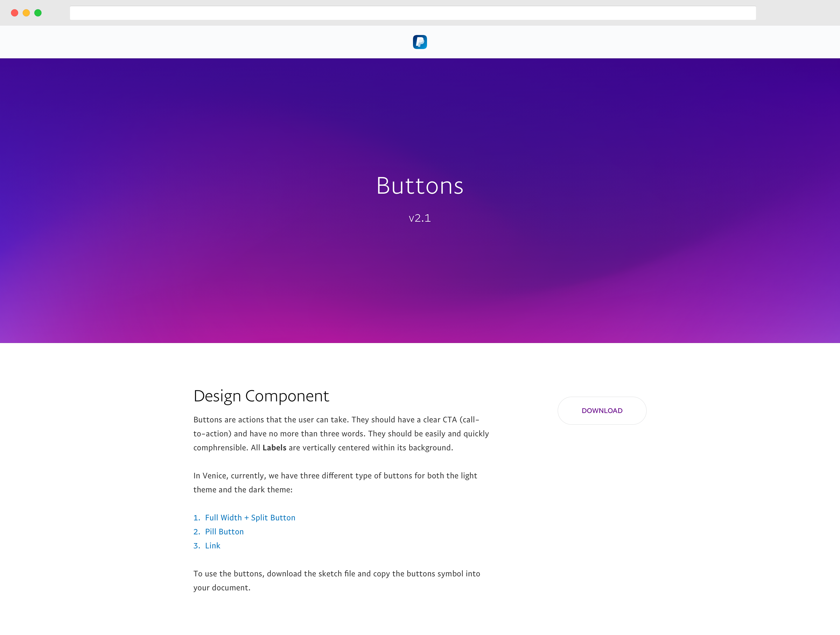The height and width of the screenshot is (635, 840).
Task: Click list number '3.' beside Link
Action: pyautogui.click(x=196, y=546)
